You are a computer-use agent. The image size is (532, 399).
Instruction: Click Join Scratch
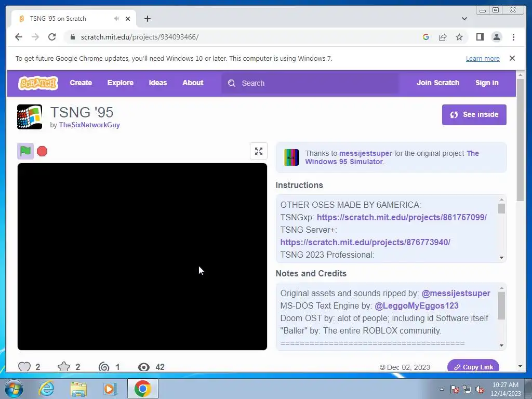click(x=437, y=83)
